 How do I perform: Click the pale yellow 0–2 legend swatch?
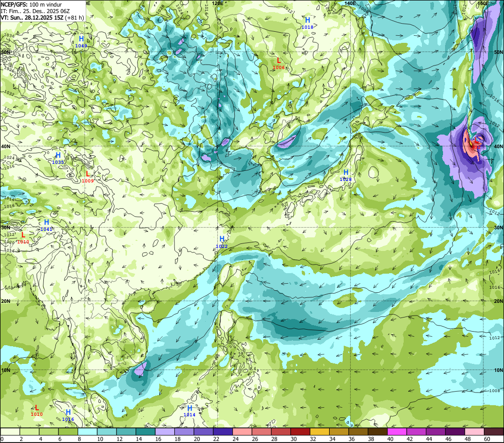[10, 431]
